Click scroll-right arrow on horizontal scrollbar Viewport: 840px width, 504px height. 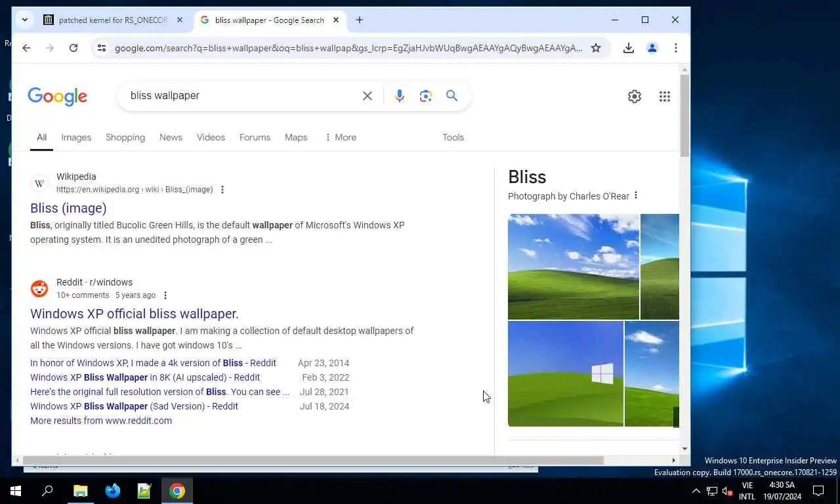click(x=674, y=461)
